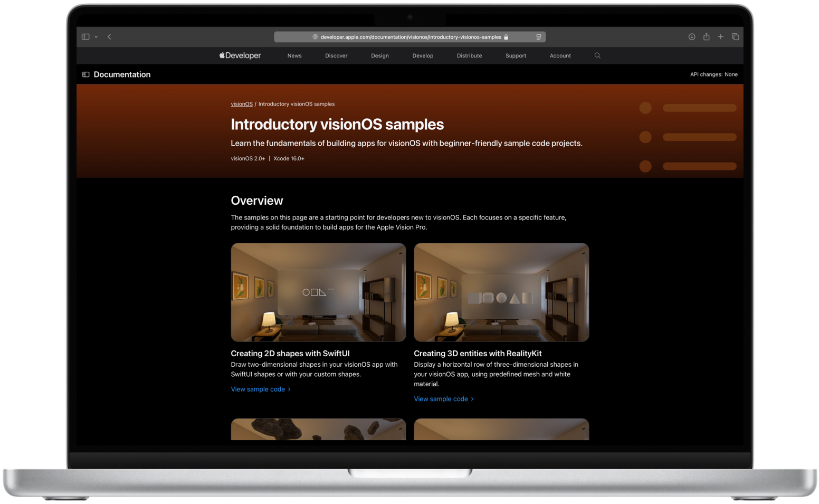Toggle the Safari sidebar button
This screenshot has height=504, width=819.
(x=85, y=37)
